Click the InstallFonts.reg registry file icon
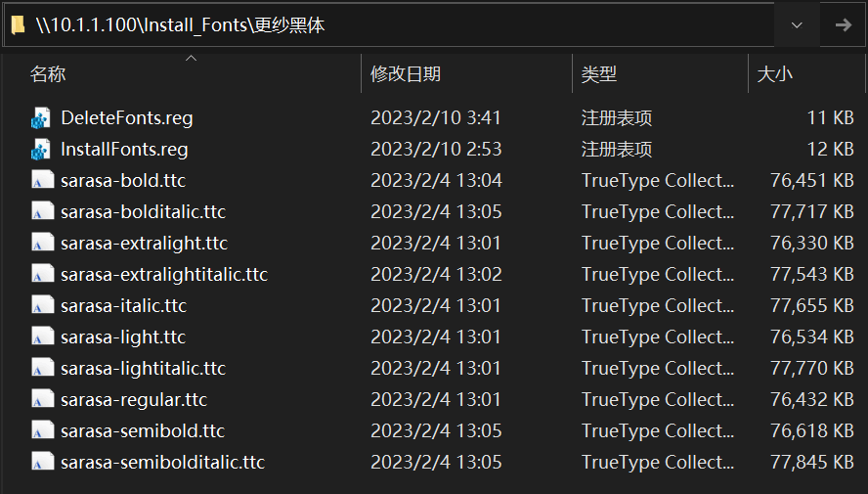 coord(41,150)
